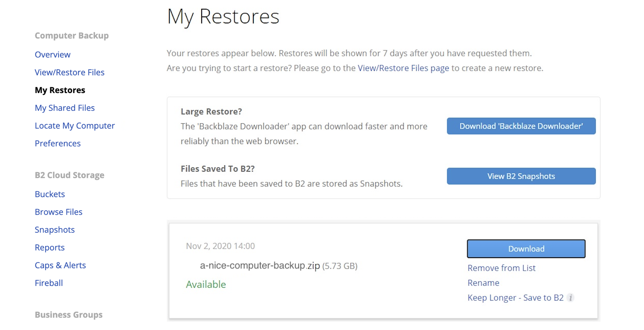Rename the restore file

(x=483, y=283)
